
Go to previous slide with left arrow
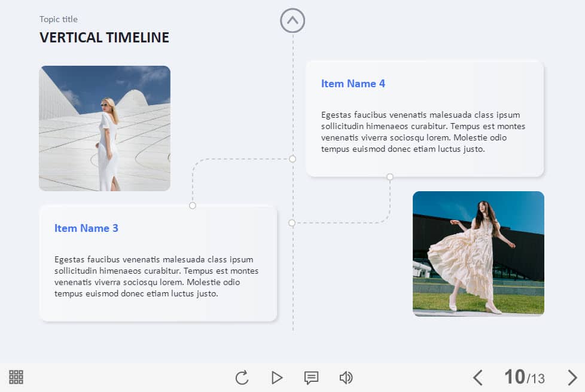pos(477,378)
